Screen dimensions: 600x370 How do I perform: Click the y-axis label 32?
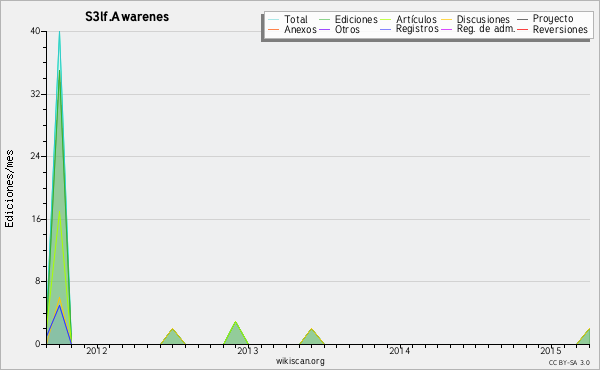pyautogui.click(x=35, y=94)
